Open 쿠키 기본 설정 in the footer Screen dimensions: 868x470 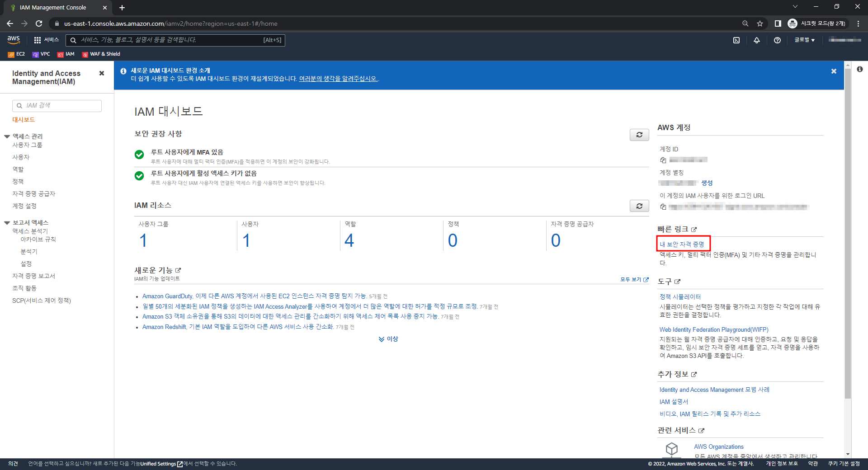point(844,464)
